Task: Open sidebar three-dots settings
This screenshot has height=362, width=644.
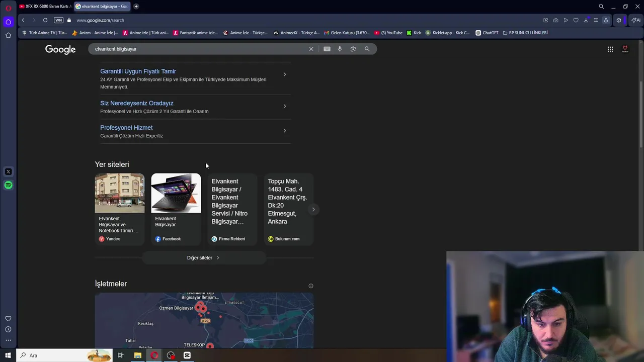Action: pos(8,340)
